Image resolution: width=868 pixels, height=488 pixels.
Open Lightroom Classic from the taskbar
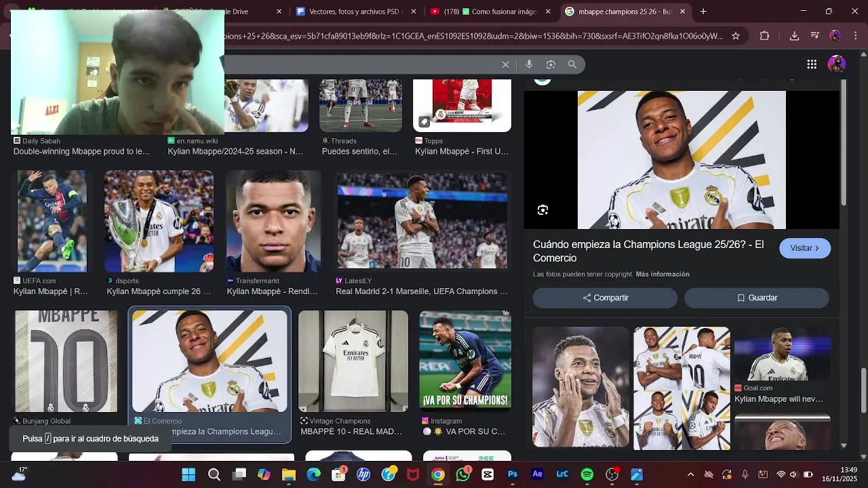[x=562, y=474]
